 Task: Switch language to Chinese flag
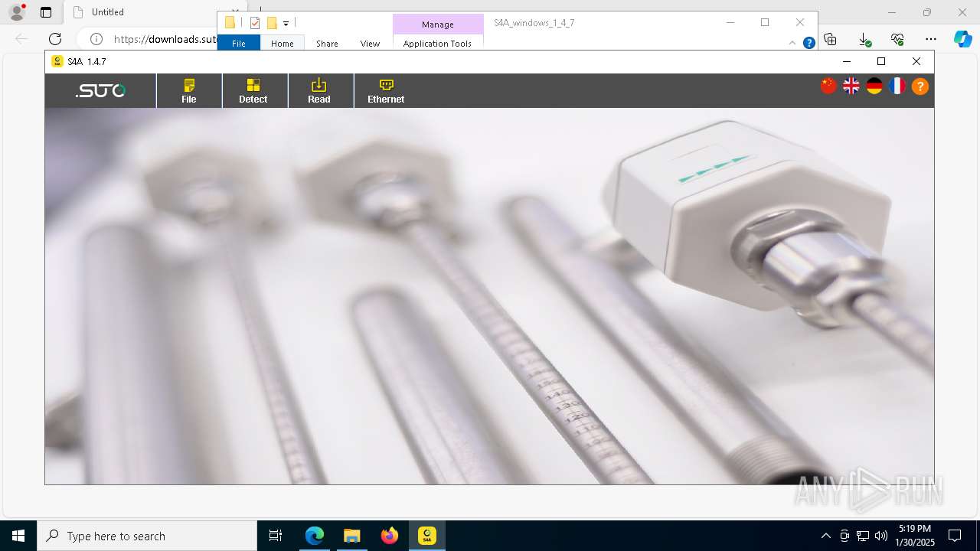(828, 86)
